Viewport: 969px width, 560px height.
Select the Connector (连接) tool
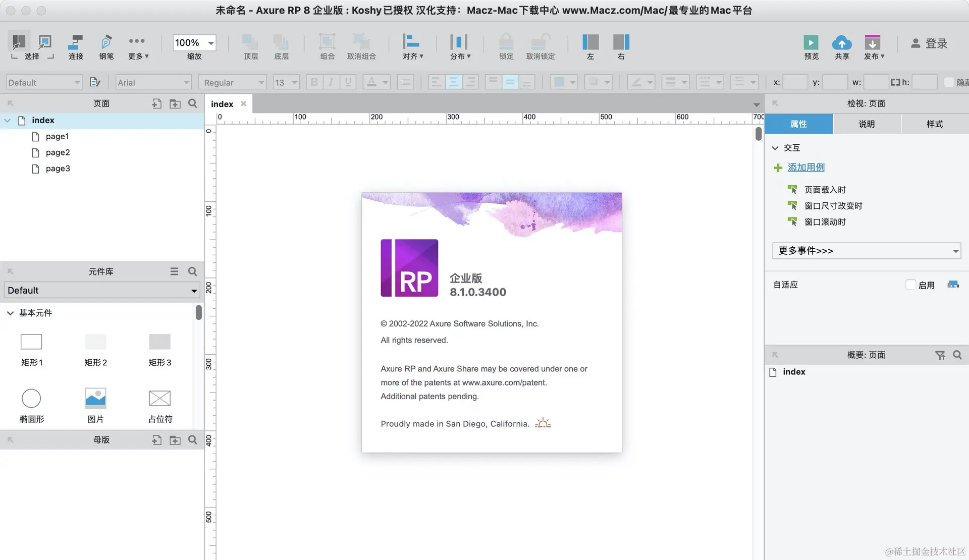[76, 42]
